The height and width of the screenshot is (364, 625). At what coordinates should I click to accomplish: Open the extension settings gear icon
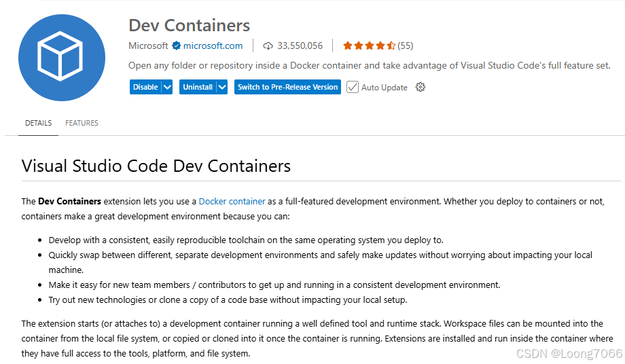click(x=420, y=87)
